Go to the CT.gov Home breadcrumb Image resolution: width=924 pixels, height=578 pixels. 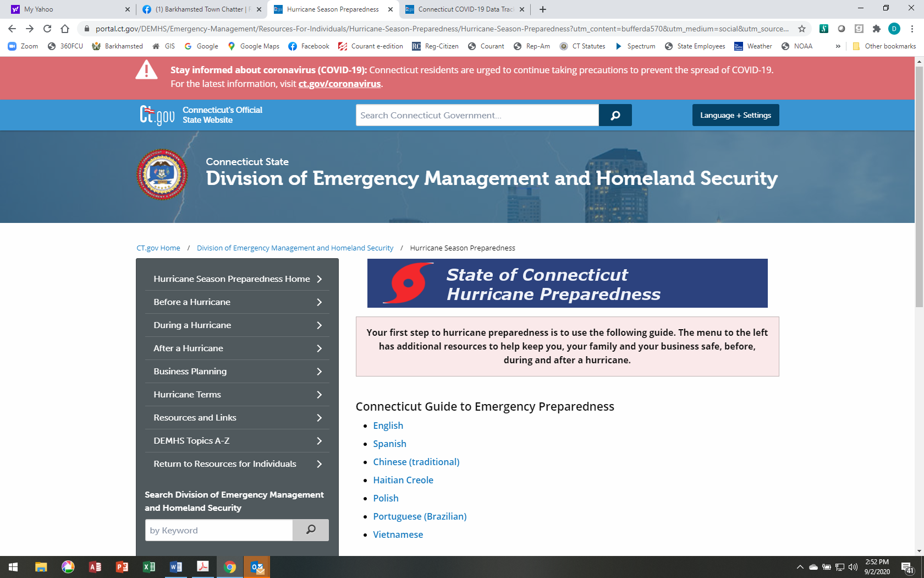click(158, 248)
